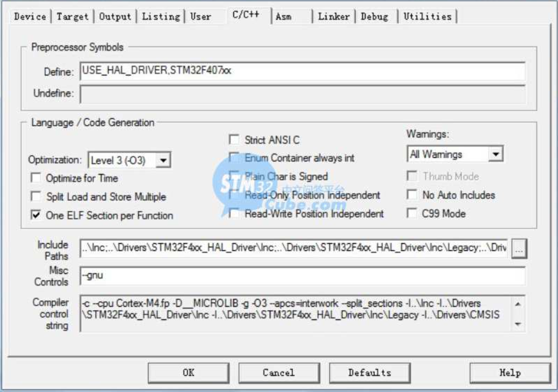This screenshot has width=558, height=392.
Task: Toggle No Auto Includes checkbox
Action: (412, 195)
